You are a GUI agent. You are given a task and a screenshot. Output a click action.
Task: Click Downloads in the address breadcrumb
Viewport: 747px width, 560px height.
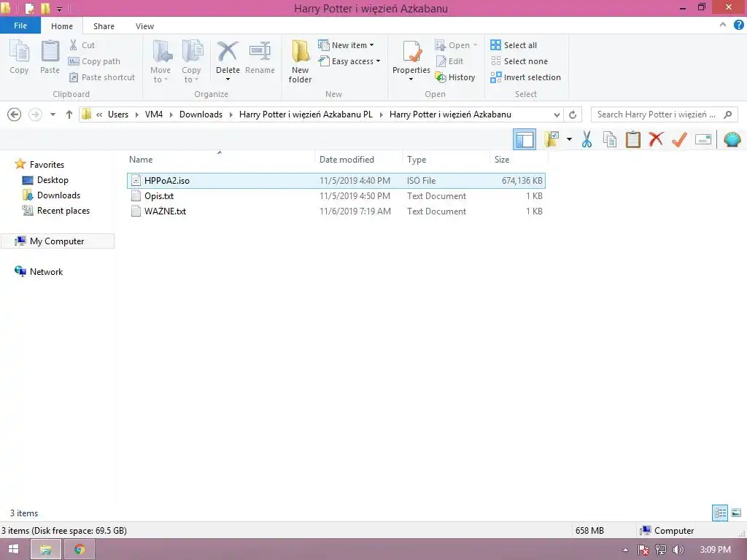(201, 114)
